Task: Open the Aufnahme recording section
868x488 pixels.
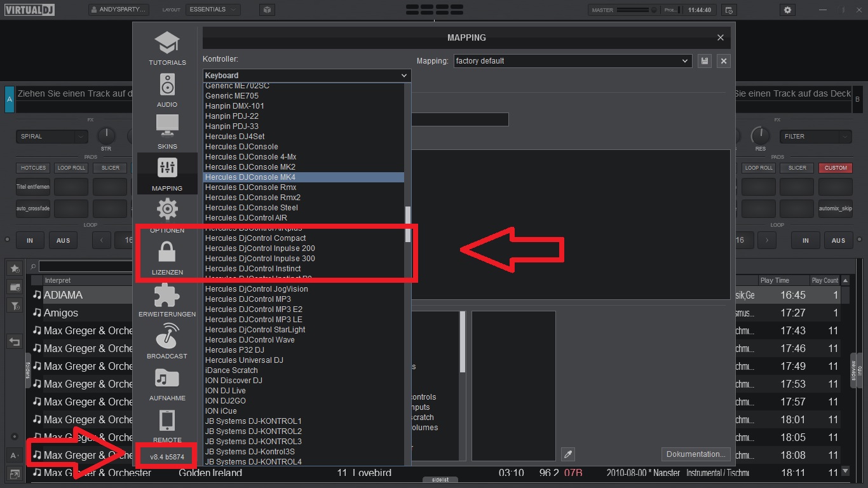Action: tap(167, 383)
